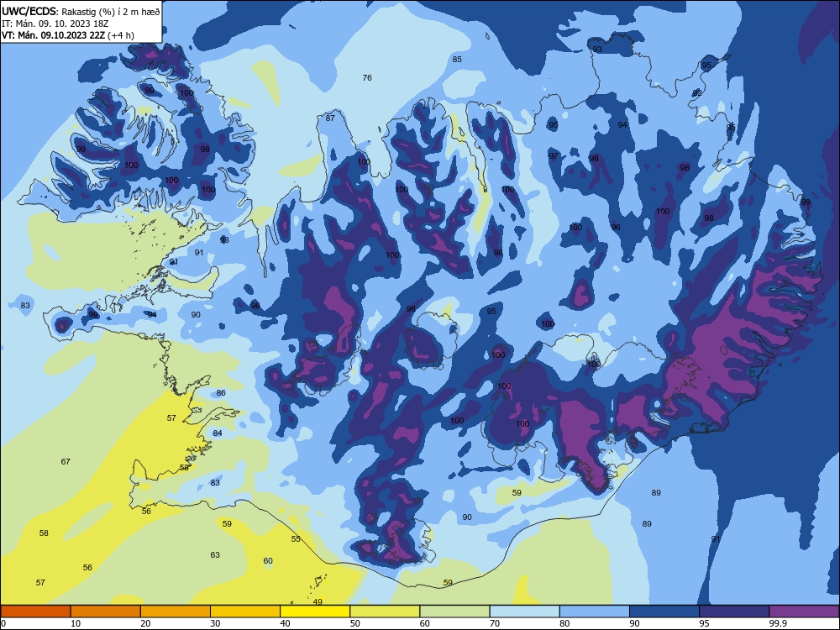Click the 84 humidity value on the map
This screenshot has height=630, width=840.
point(218,433)
